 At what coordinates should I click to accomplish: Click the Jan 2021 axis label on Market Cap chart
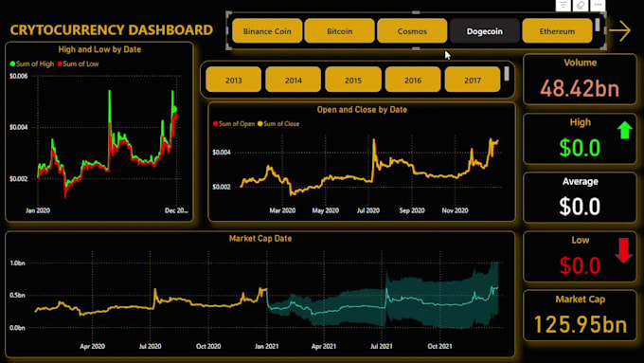[266, 346]
